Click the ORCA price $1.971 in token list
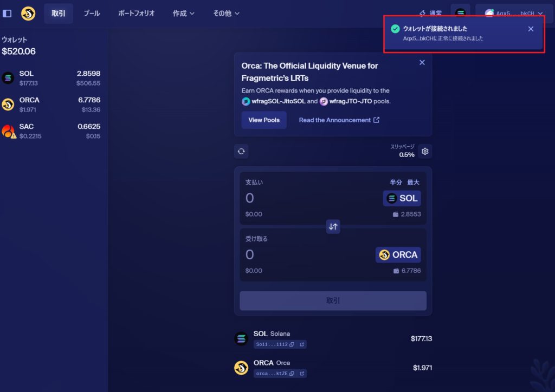555x392 pixels. point(422,368)
